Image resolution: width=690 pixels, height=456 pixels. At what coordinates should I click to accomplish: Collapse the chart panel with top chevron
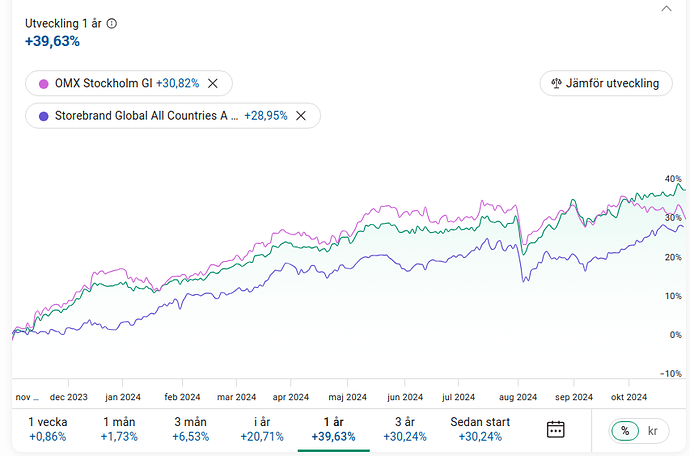[x=669, y=8]
